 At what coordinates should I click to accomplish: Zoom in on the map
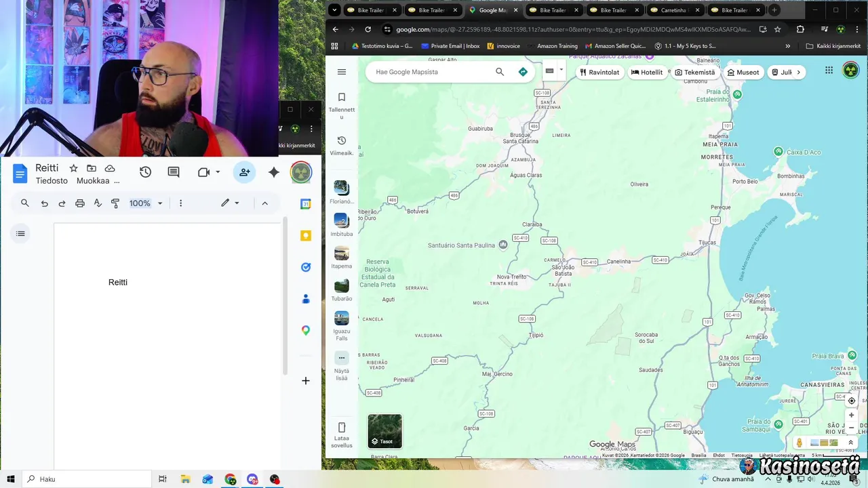[852, 415]
